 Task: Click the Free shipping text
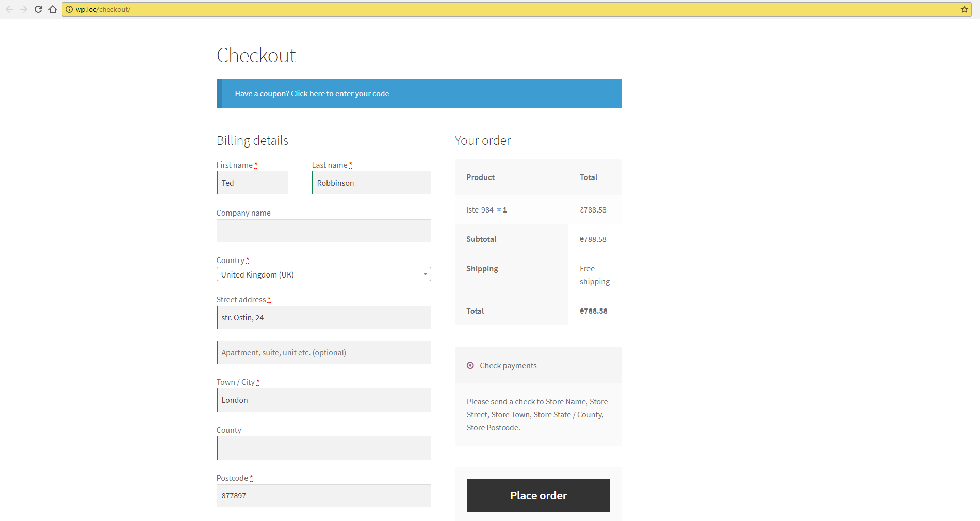(595, 275)
